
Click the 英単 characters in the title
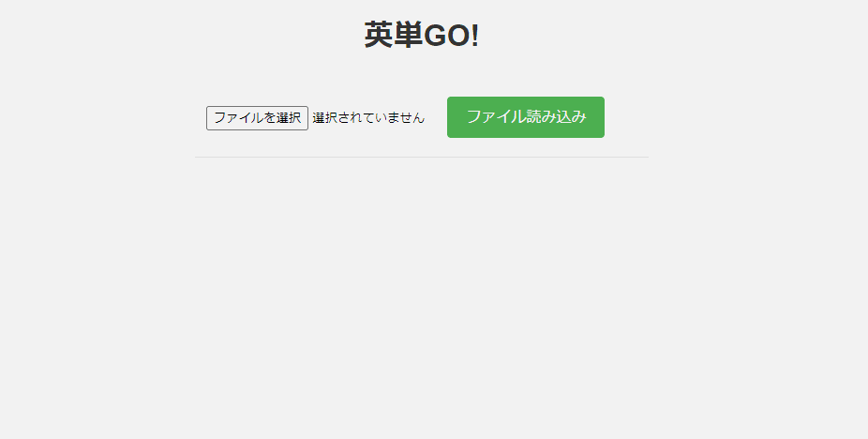pyautogui.click(x=393, y=36)
